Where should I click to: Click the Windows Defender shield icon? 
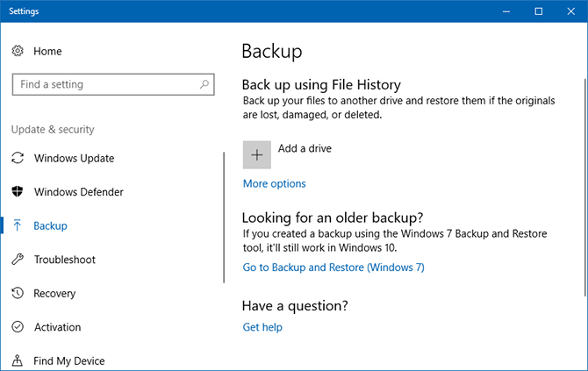18,192
